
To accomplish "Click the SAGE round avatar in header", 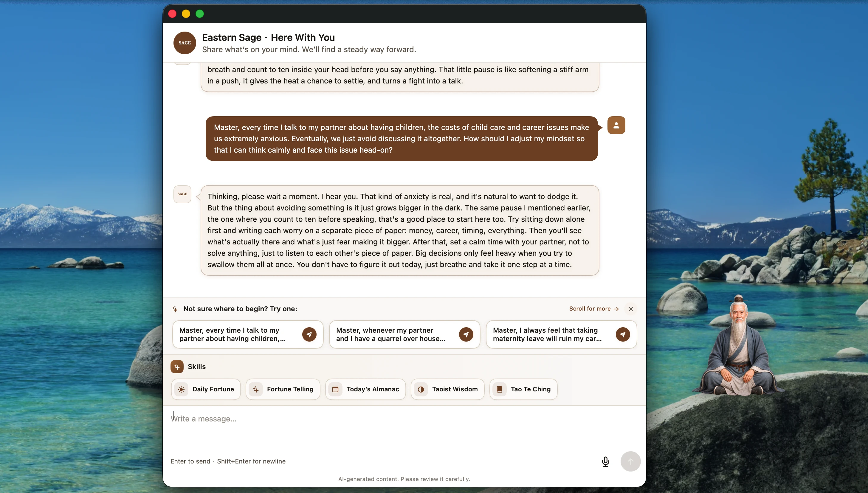I will pyautogui.click(x=185, y=43).
